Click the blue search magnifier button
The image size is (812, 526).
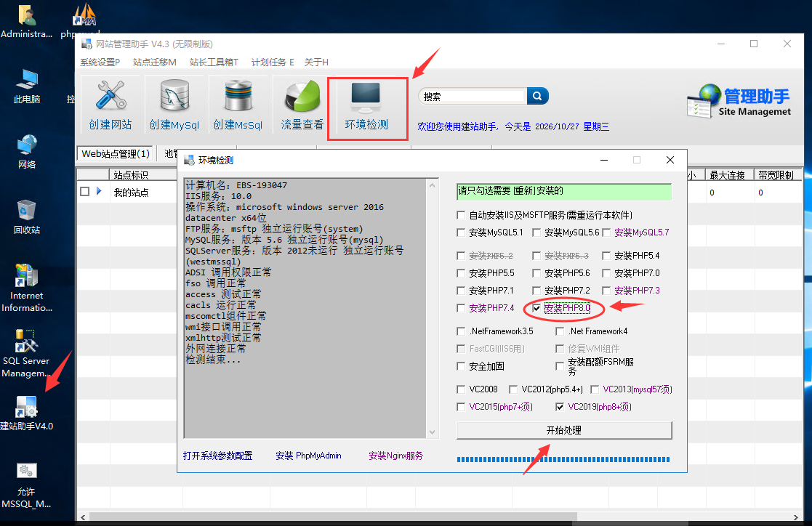click(x=537, y=96)
